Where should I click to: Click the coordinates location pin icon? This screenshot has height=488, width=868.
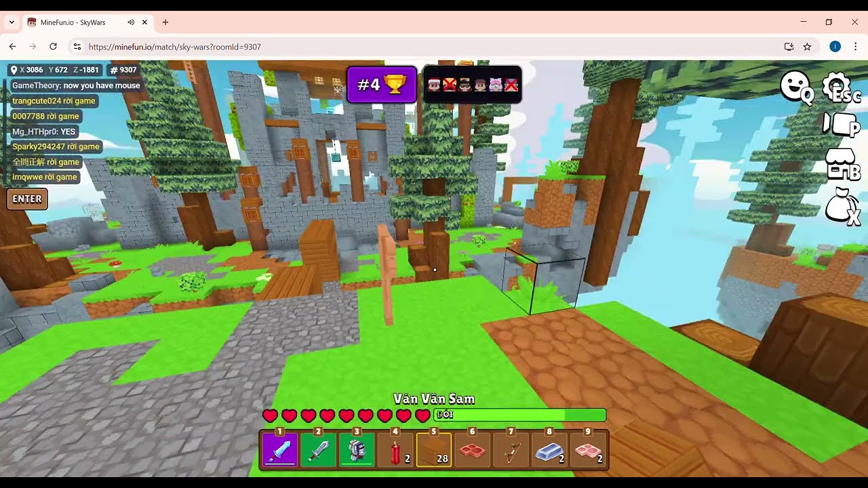pos(14,70)
